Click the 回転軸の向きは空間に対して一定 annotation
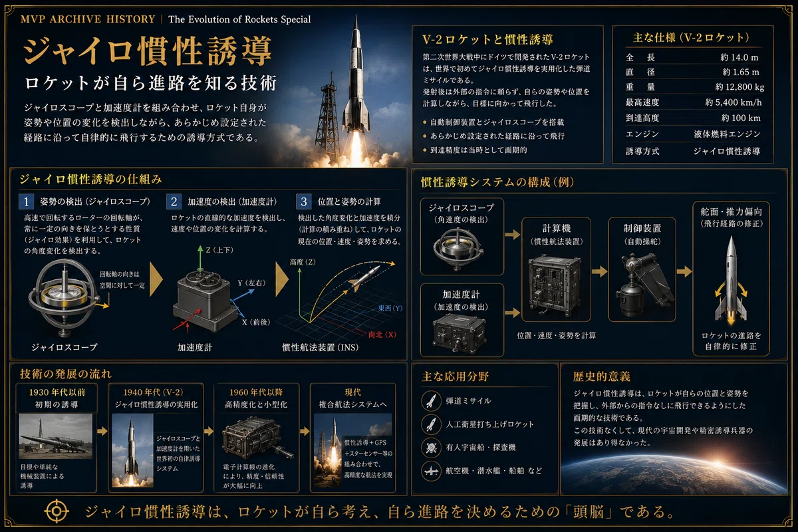This screenshot has height=532, width=798. click(x=122, y=279)
